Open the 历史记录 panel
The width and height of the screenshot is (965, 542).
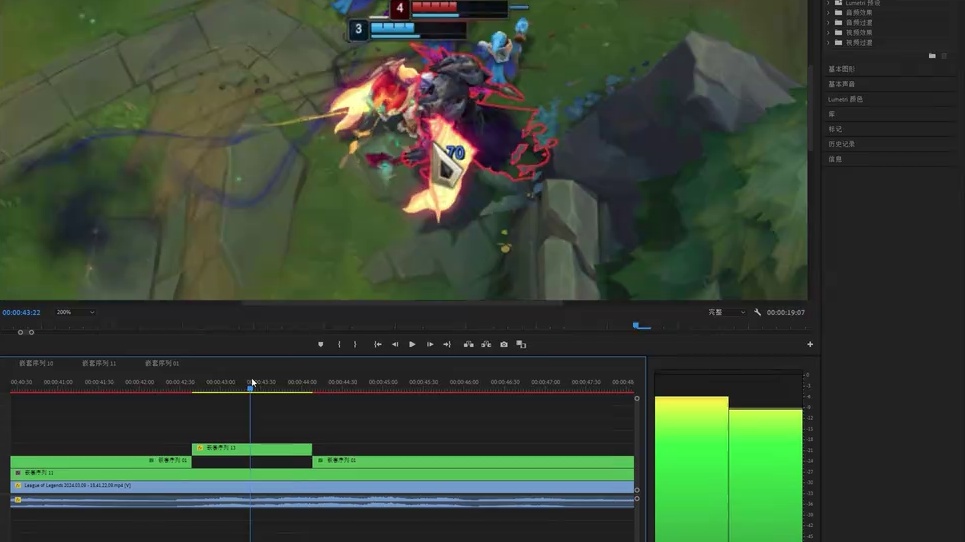tap(841, 144)
